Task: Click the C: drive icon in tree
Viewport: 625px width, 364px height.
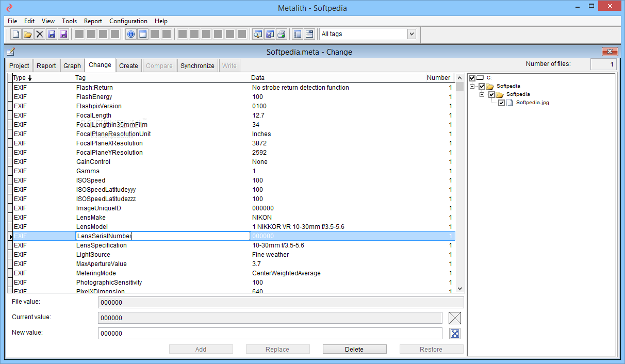Action: click(x=480, y=78)
